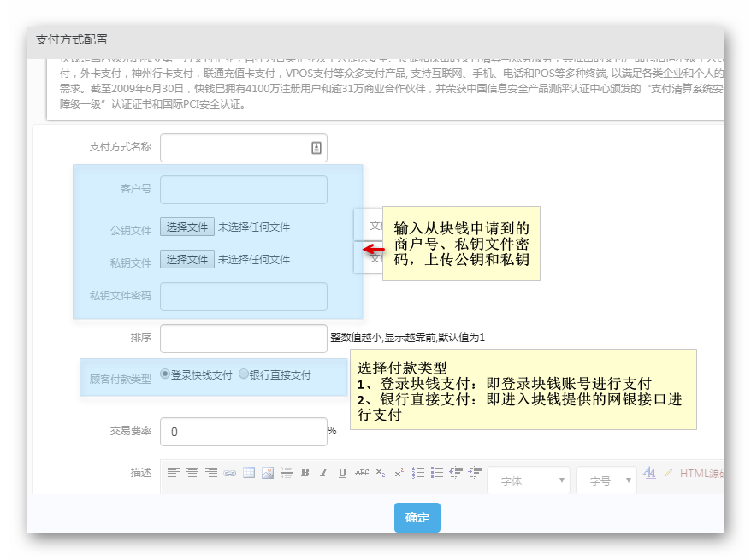Insert horizontal rule in the editor
The width and height of the screenshot is (751, 560).
coord(287,473)
